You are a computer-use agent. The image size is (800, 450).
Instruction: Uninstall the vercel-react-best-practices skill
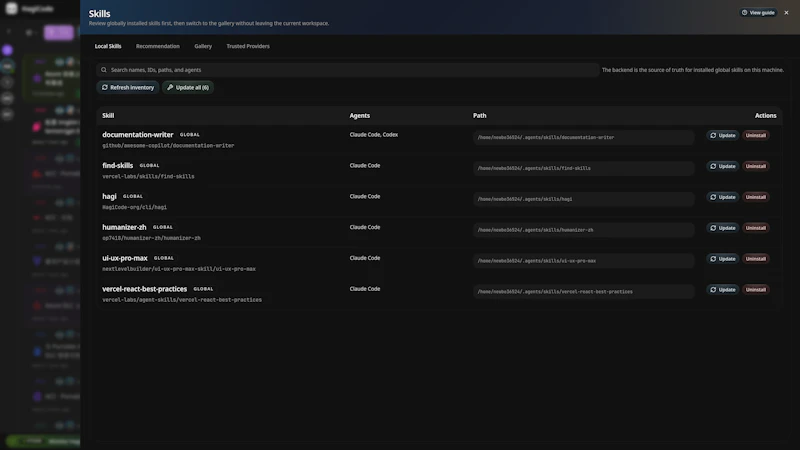[x=756, y=290]
